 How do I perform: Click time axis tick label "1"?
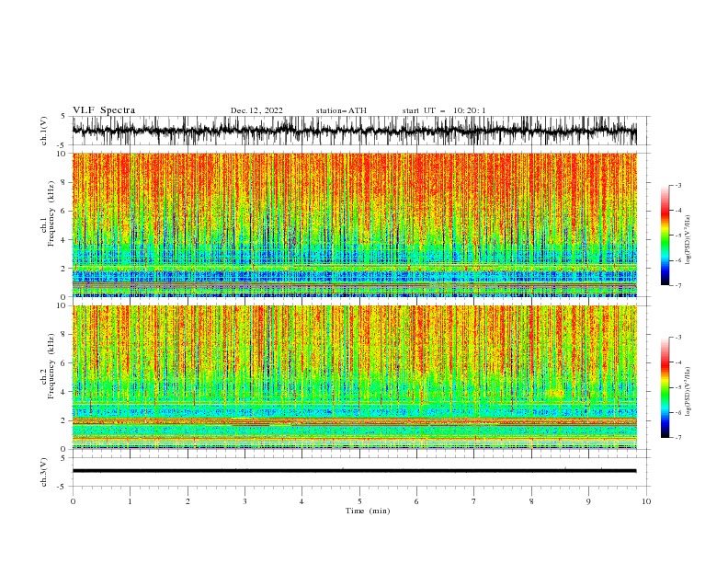(130, 501)
